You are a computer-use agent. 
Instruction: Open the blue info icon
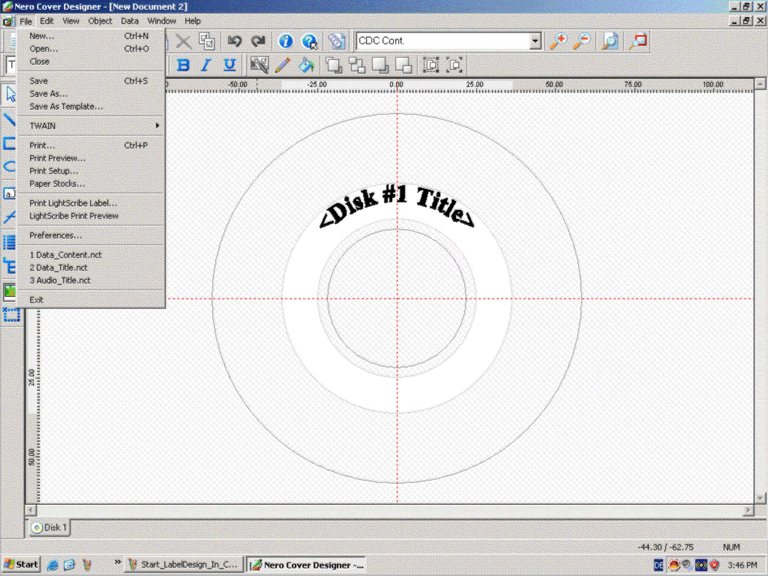pos(286,41)
